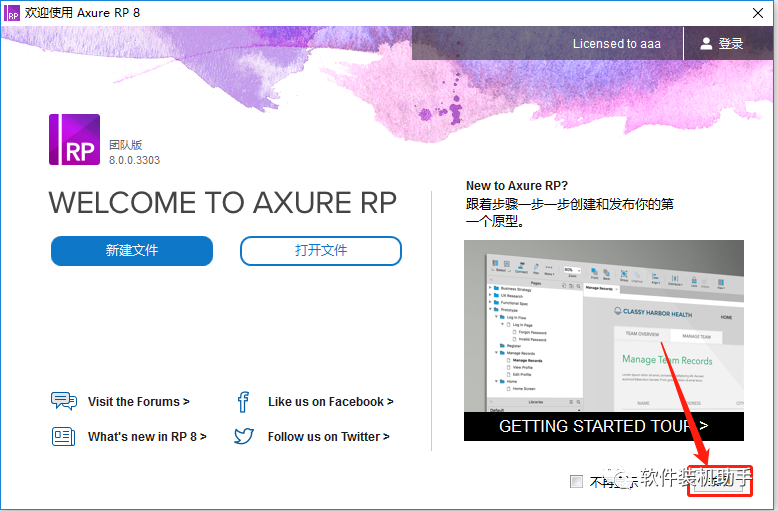Click the user profile icon beside 登录
Screen dimensions: 778x511
click(x=706, y=44)
